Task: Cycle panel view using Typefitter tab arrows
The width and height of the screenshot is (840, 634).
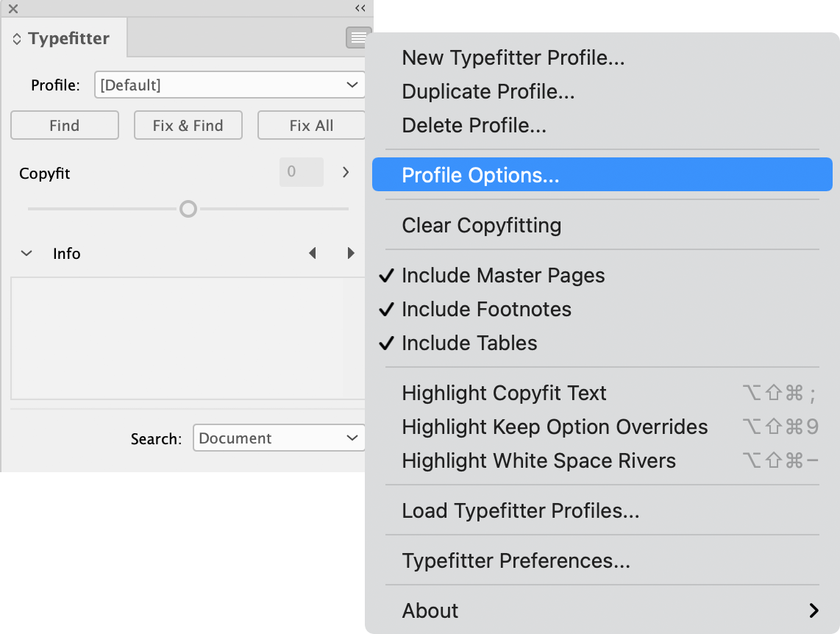Action: pyautogui.click(x=17, y=39)
